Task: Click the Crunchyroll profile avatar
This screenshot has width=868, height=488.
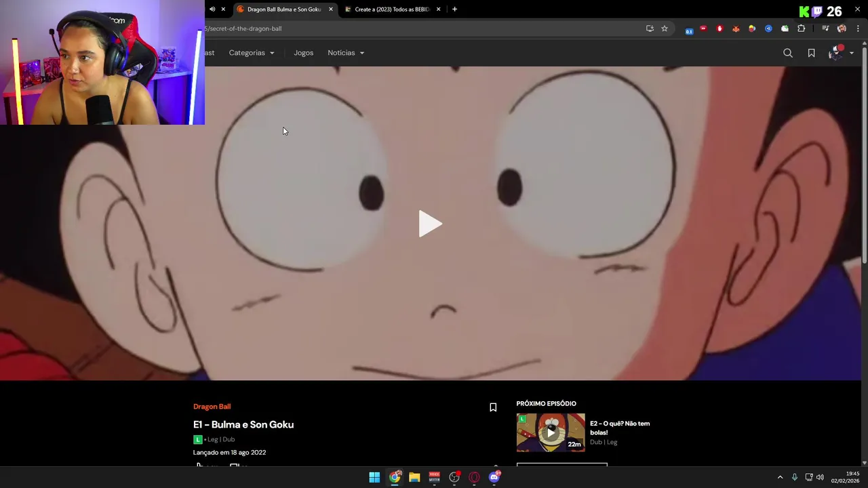Action: click(x=835, y=53)
